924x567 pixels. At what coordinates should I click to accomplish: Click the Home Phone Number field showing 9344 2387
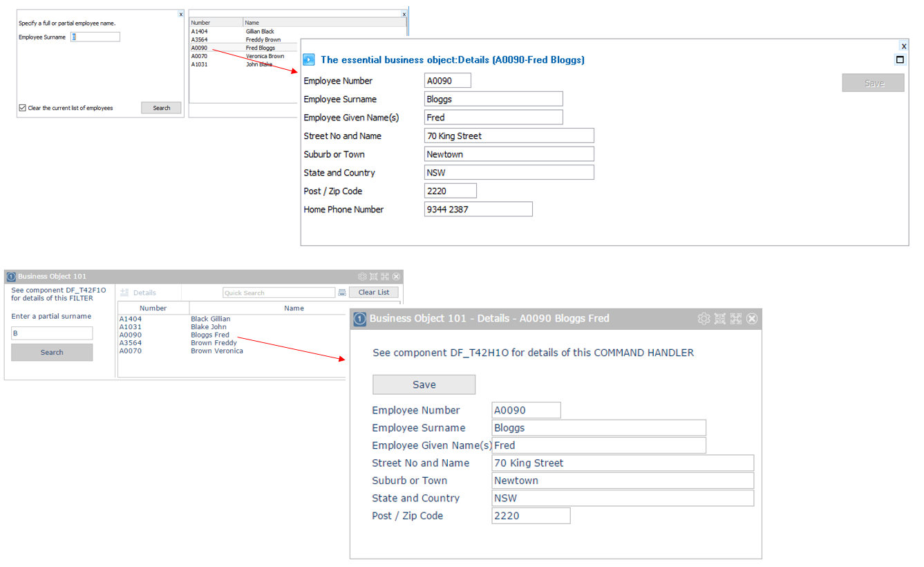tap(478, 210)
